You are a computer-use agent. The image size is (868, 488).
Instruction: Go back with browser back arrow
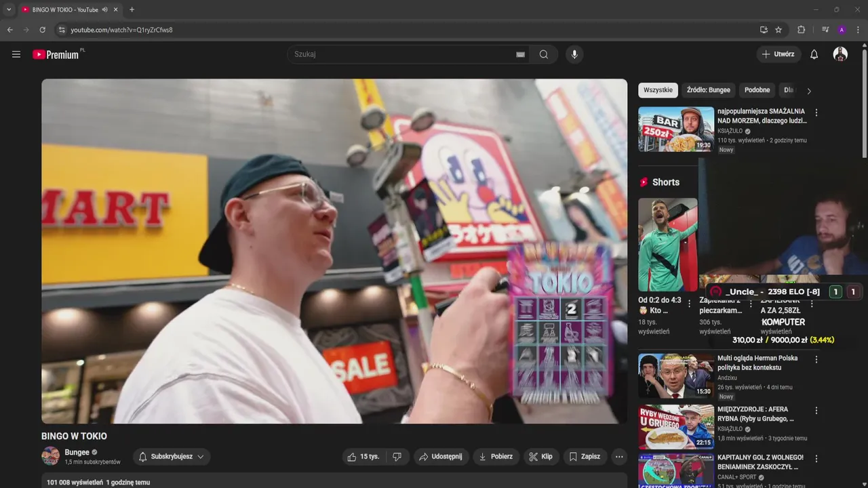pyautogui.click(x=9, y=30)
